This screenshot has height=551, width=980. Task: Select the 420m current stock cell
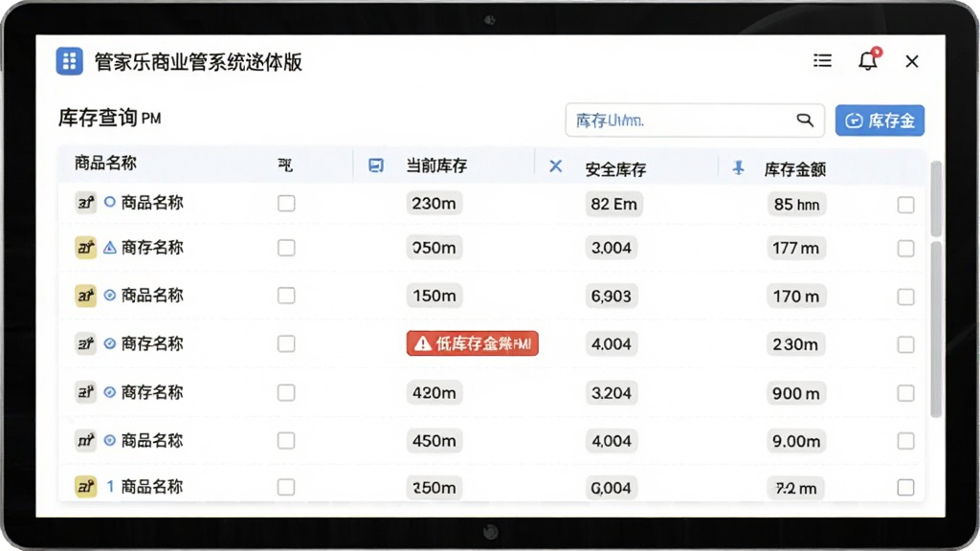[434, 393]
